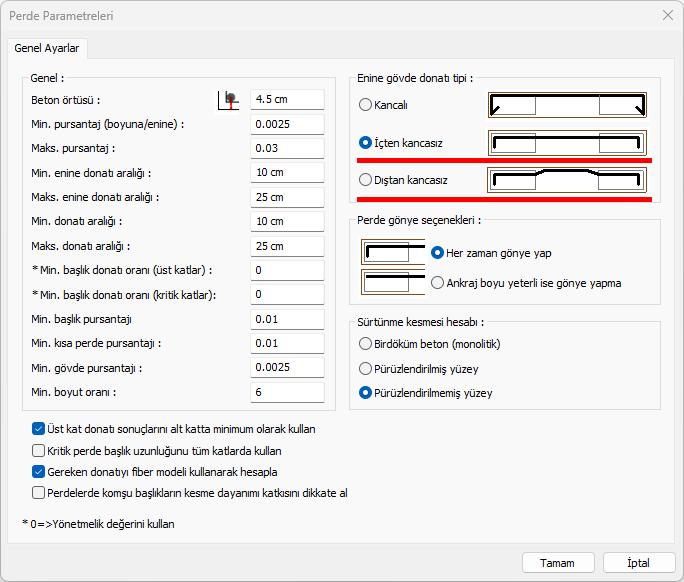Click the 'Her zaman gönye yap' illustration
The image size is (684, 582).
pos(386,253)
